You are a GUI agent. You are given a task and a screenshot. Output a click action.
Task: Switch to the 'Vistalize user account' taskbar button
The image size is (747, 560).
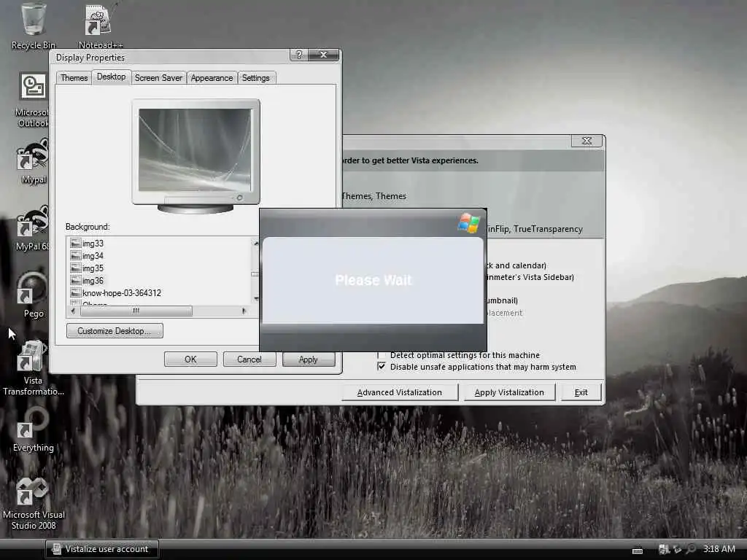tap(102, 549)
